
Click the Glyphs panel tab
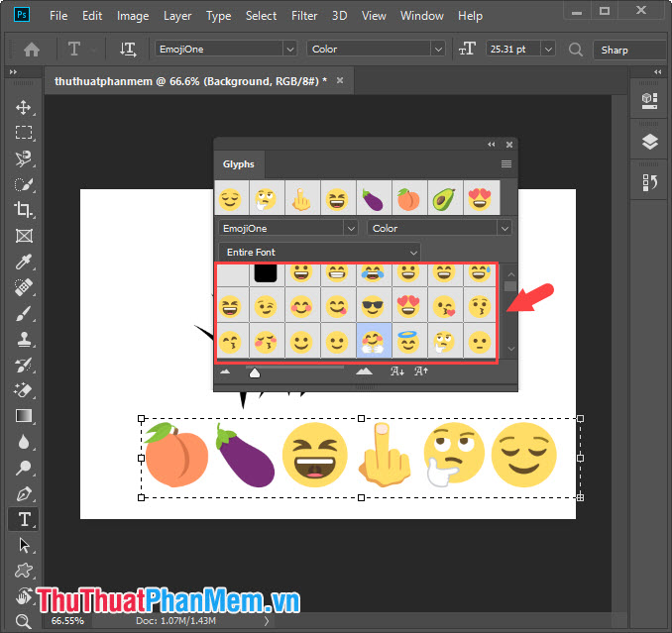coord(239,164)
